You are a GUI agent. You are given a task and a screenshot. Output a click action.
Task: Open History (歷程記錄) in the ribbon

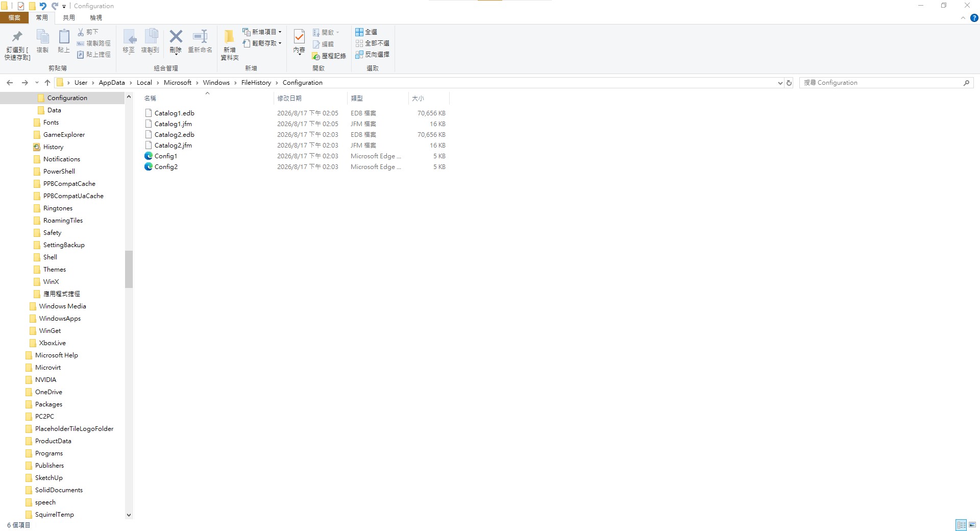pos(329,56)
